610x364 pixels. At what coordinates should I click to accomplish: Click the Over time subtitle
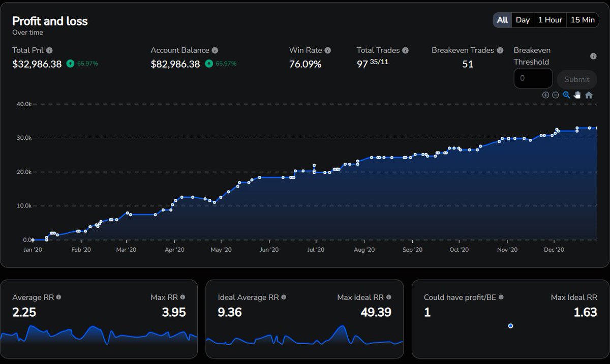pyautogui.click(x=27, y=33)
